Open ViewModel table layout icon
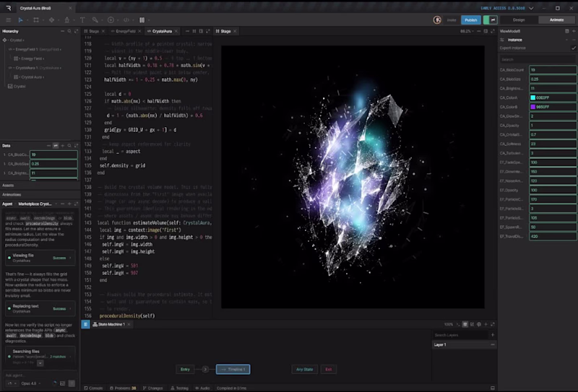Screen dimensions: 578x392 tap(567, 31)
